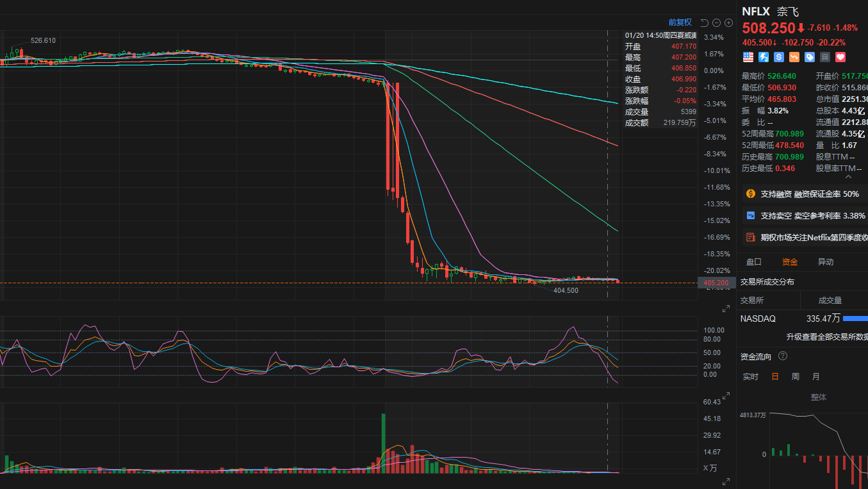Click the after-hours price 405.500
868x489 pixels.
coord(757,42)
